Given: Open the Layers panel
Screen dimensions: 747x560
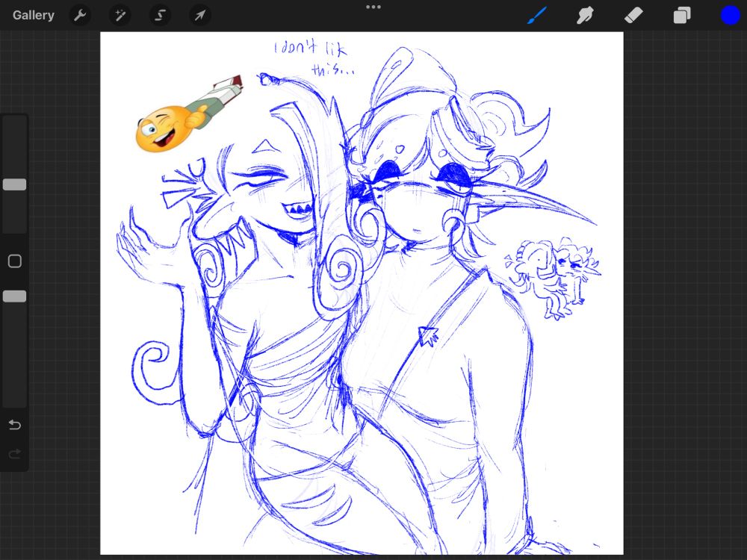Looking at the screenshot, I should (x=682, y=15).
